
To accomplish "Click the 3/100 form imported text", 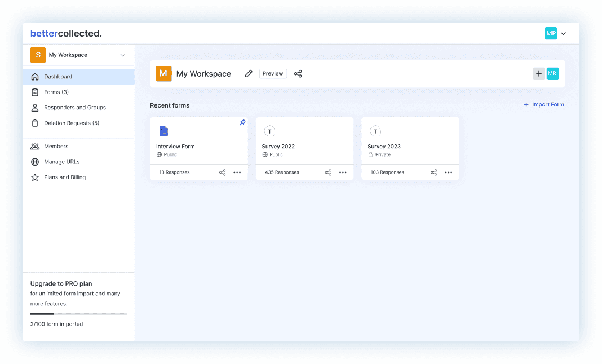I will pyautogui.click(x=56, y=324).
